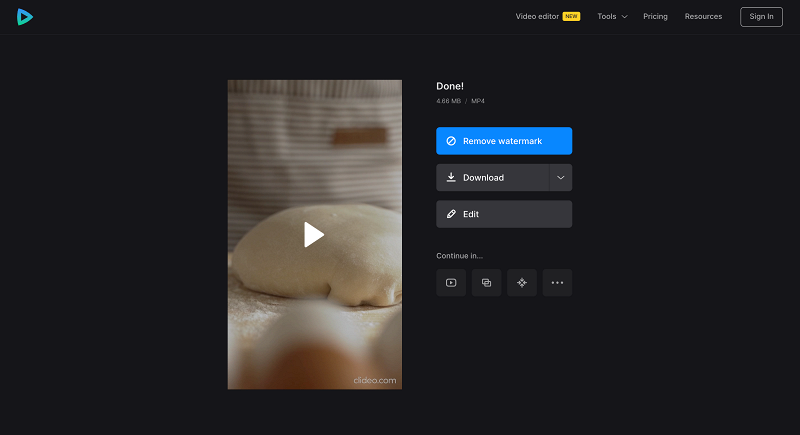Image resolution: width=800 pixels, height=435 pixels.
Task: Open the Resources menu item
Action: (703, 16)
